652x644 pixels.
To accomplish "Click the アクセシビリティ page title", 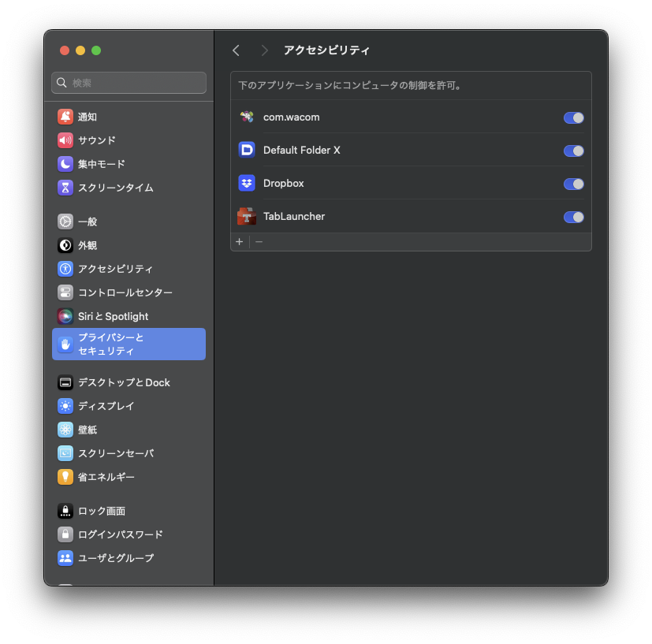I will click(326, 50).
